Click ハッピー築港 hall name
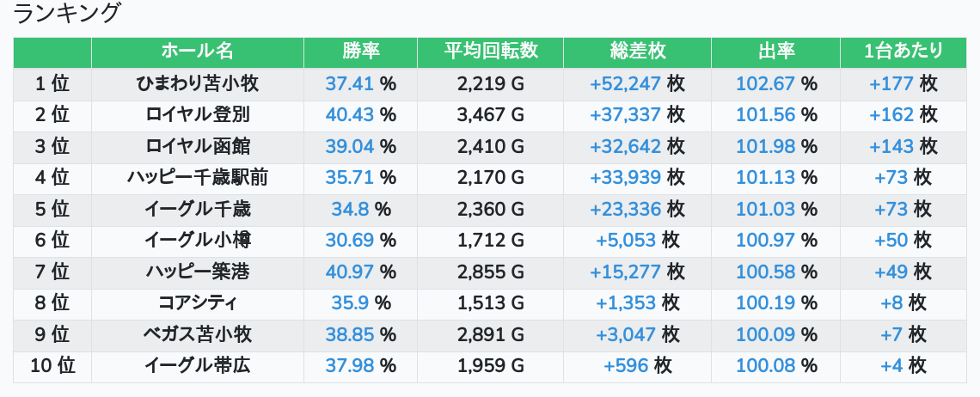This screenshot has width=980, height=397. tap(197, 272)
